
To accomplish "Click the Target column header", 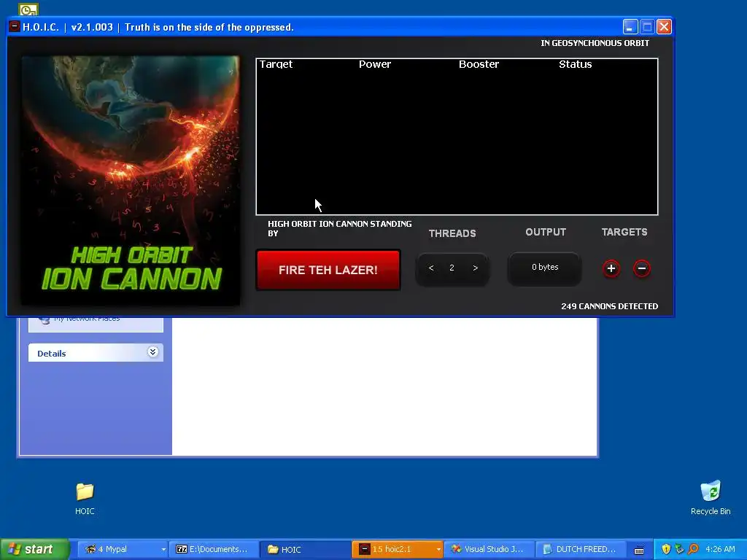I will (276, 64).
